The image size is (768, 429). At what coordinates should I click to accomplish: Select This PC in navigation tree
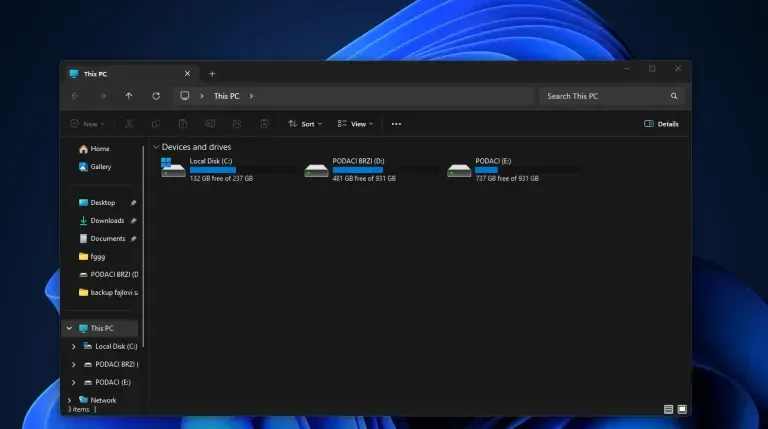click(x=101, y=328)
